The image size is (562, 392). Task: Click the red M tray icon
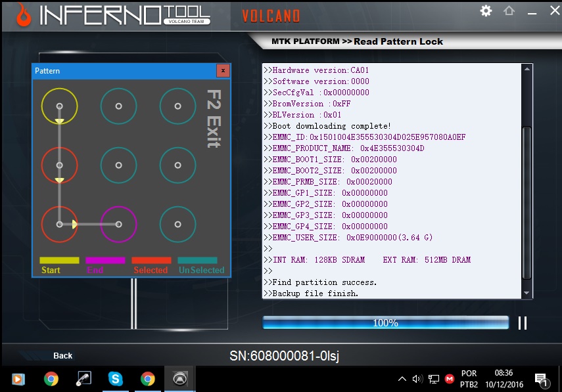(x=450, y=379)
